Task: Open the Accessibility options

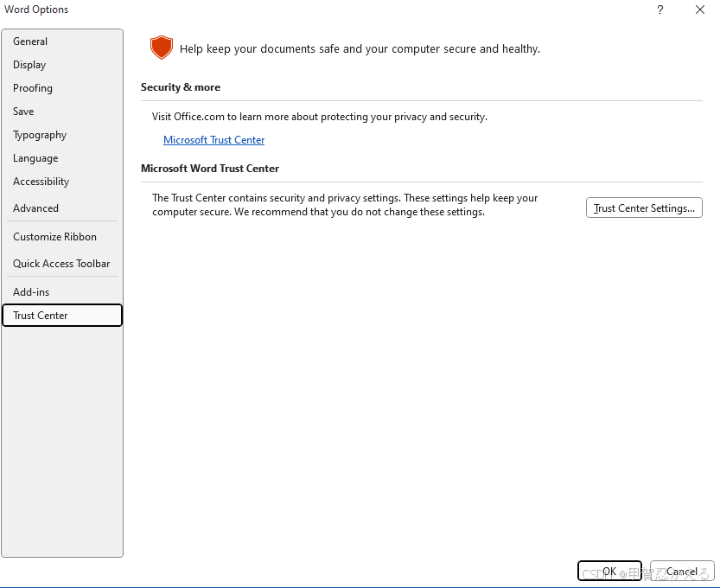Action: click(x=62, y=182)
